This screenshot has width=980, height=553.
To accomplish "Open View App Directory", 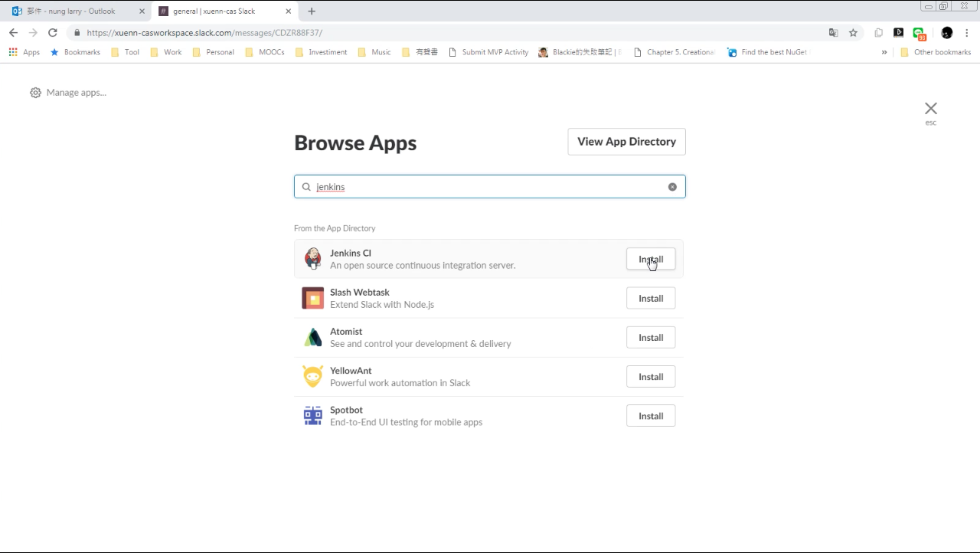I will point(626,142).
